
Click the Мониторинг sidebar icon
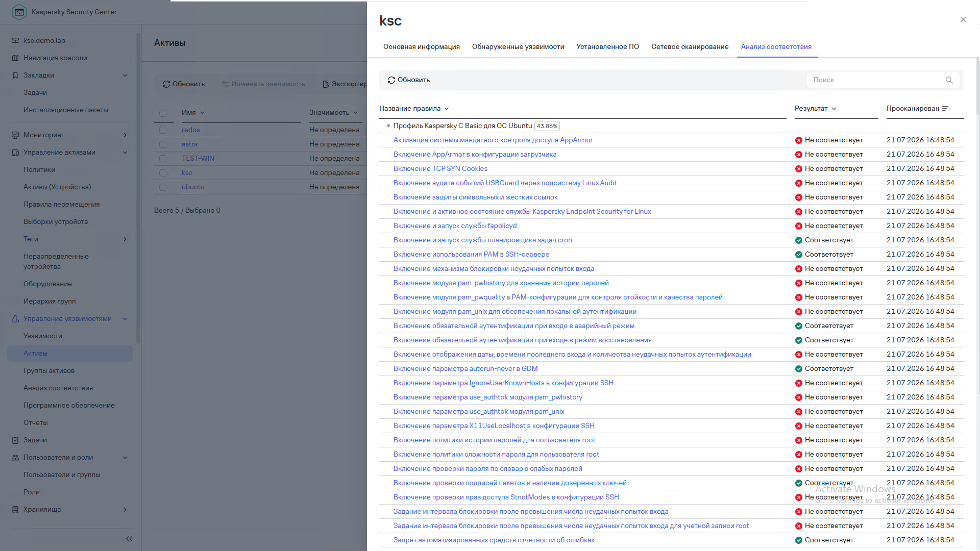(x=15, y=135)
